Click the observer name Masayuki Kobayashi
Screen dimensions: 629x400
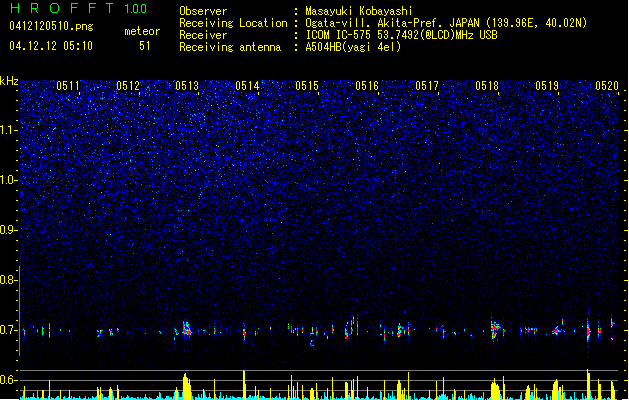(359, 11)
